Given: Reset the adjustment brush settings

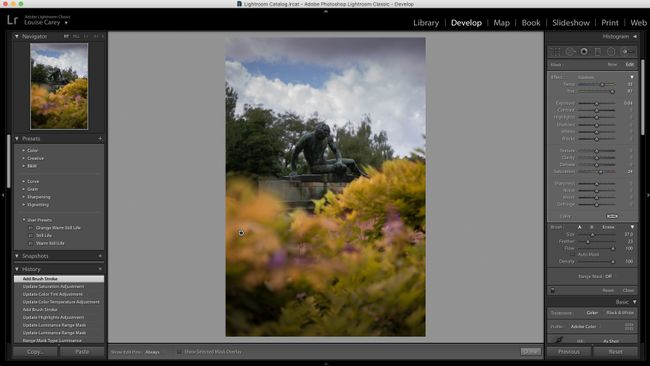Looking at the screenshot, I should [608, 290].
